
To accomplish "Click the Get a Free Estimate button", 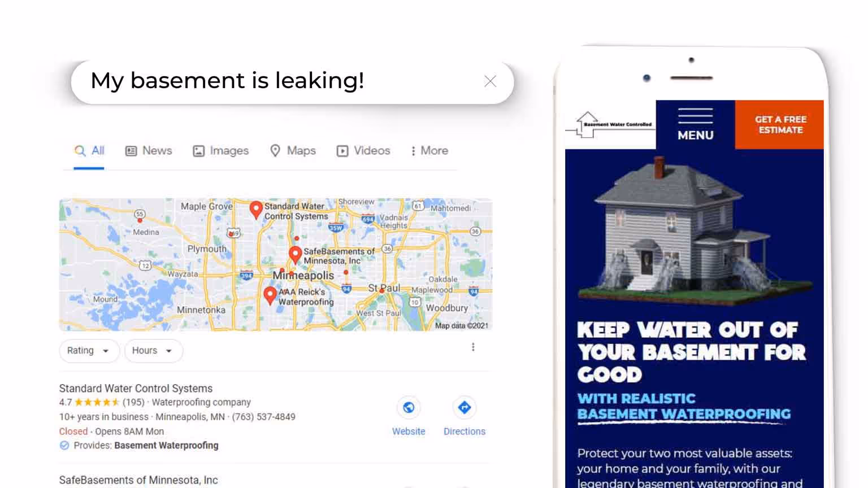I will point(780,125).
